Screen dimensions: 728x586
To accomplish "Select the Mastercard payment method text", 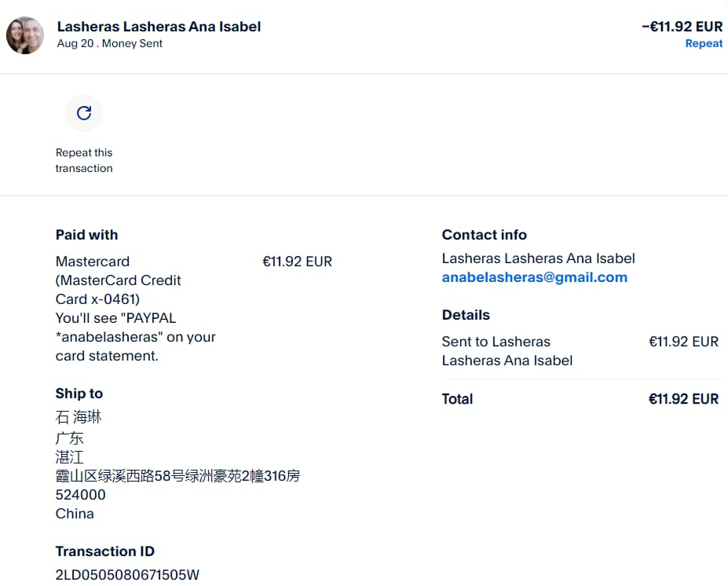I will click(93, 262).
